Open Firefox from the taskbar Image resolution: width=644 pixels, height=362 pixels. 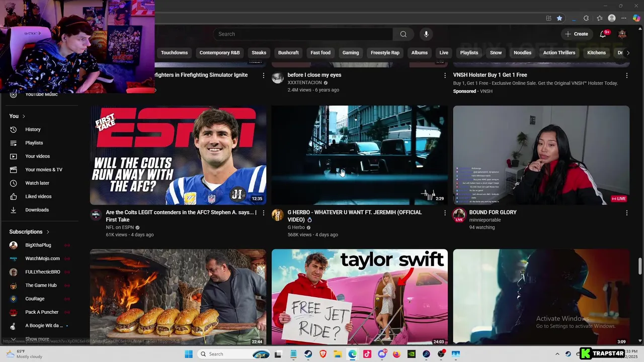[396, 354]
